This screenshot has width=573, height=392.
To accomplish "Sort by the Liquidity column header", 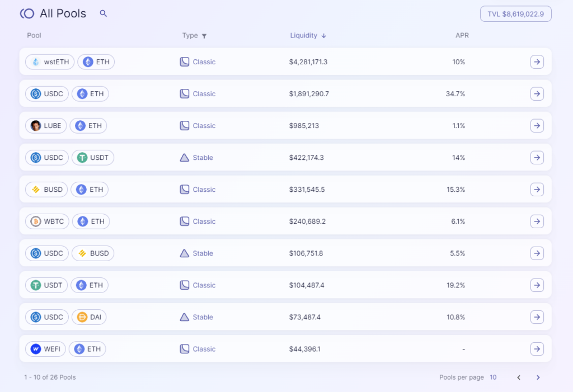I will click(x=308, y=35).
